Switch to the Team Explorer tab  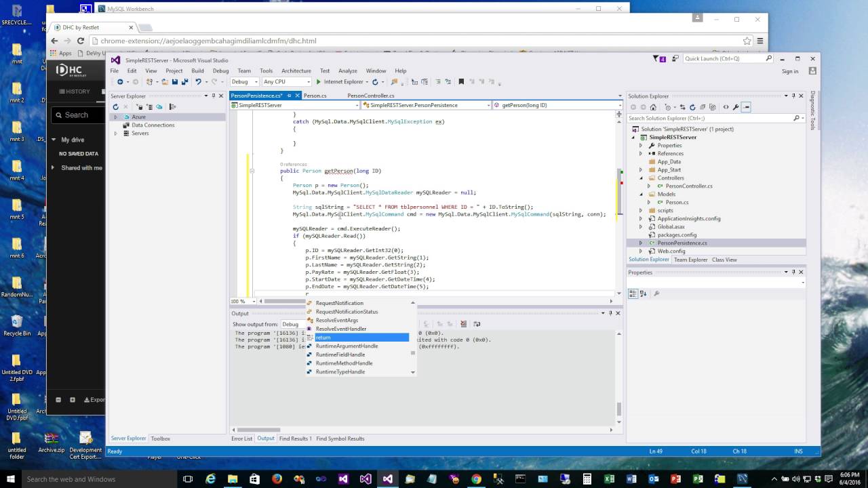pyautogui.click(x=690, y=260)
